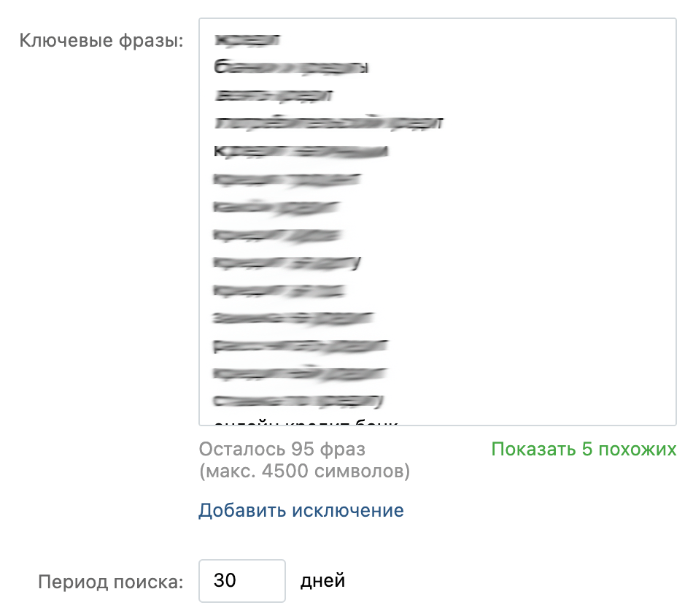The height and width of the screenshot is (616, 693).
Task: Click "Добавить исключение" to add an exclusion
Action: 300,511
